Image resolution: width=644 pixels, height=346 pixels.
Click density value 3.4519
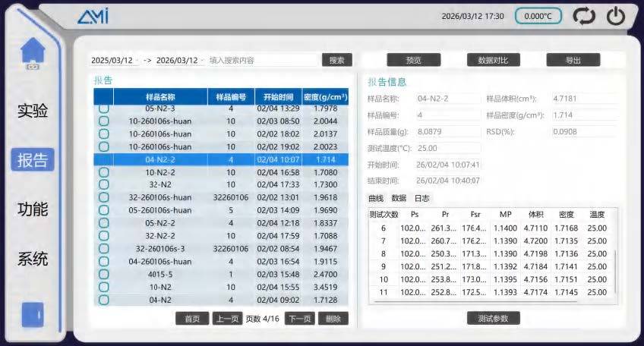[x=325, y=287]
